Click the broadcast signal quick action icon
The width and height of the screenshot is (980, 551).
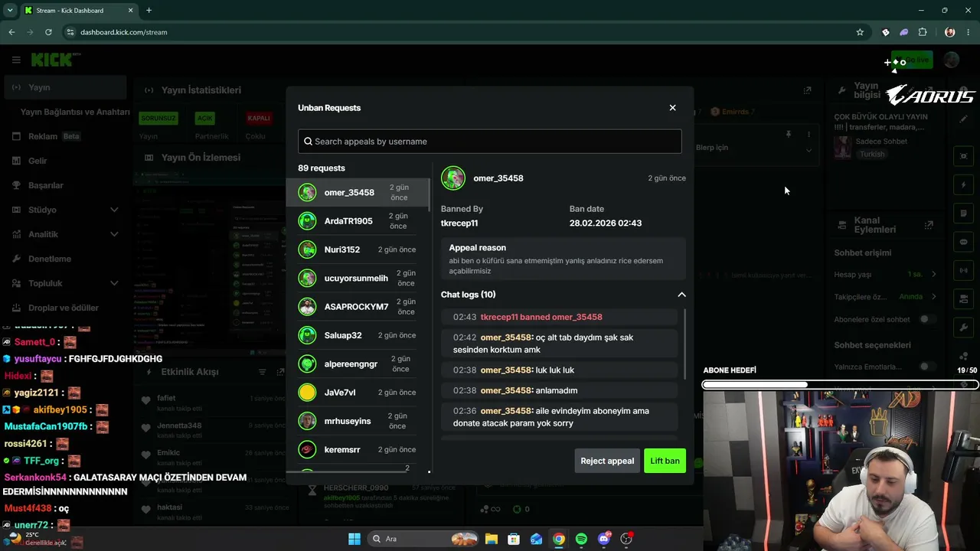tap(964, 270)
